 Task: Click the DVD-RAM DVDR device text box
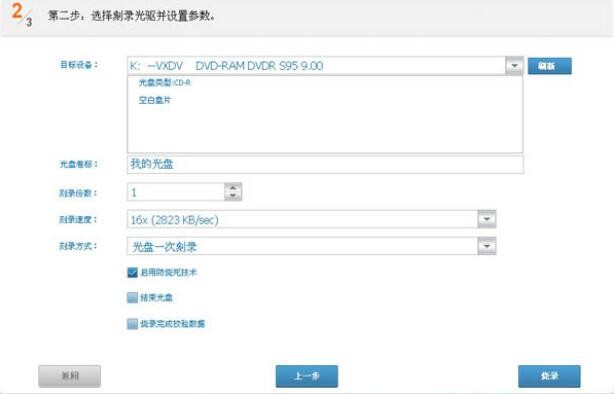(x=316, y=65)
